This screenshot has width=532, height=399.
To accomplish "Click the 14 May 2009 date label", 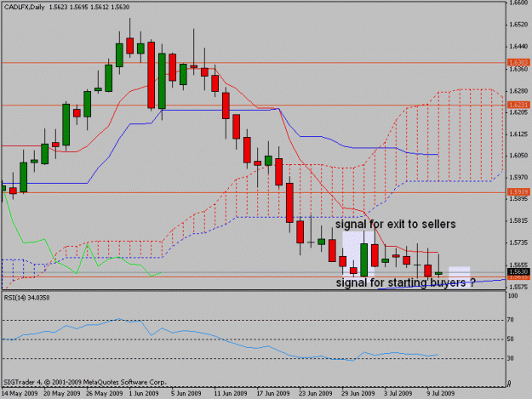I will click(x=19, y=393).
